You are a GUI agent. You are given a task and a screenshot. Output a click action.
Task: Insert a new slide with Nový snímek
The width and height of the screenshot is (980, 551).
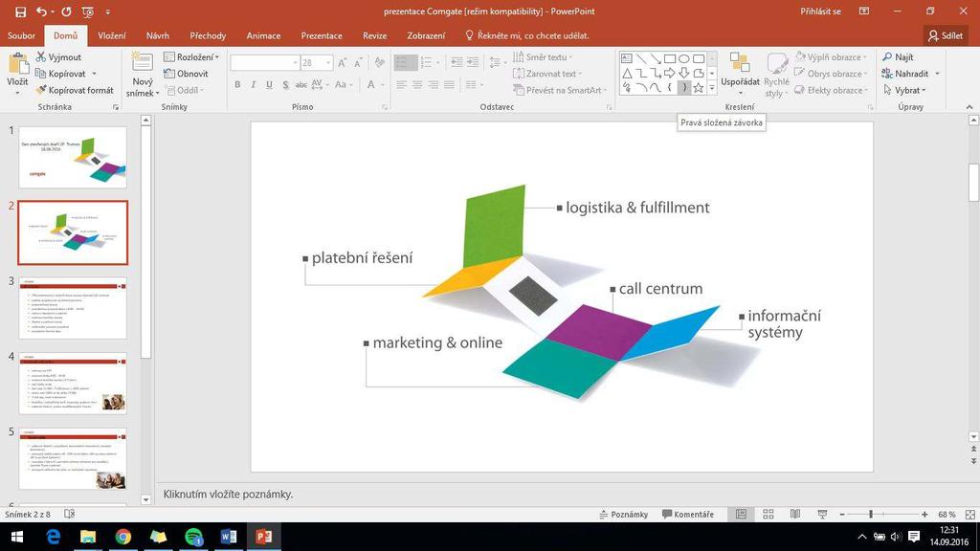pyautogui.click(x=143, y=75)
